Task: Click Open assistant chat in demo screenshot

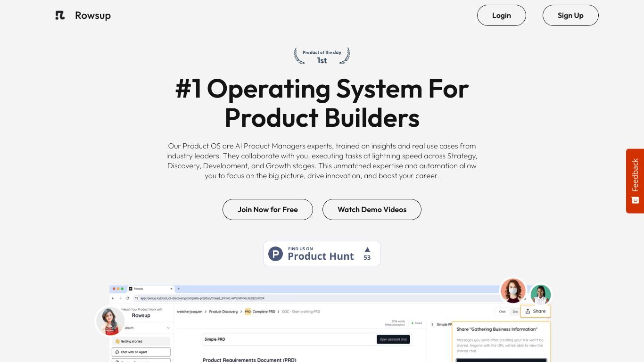Action: pos(393,339)
